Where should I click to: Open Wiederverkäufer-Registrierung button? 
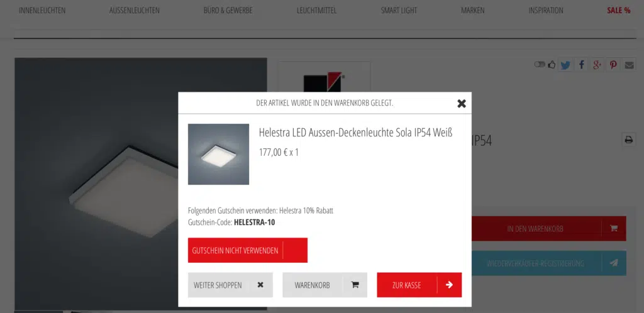pyautogui.click(x=548, y=263)
